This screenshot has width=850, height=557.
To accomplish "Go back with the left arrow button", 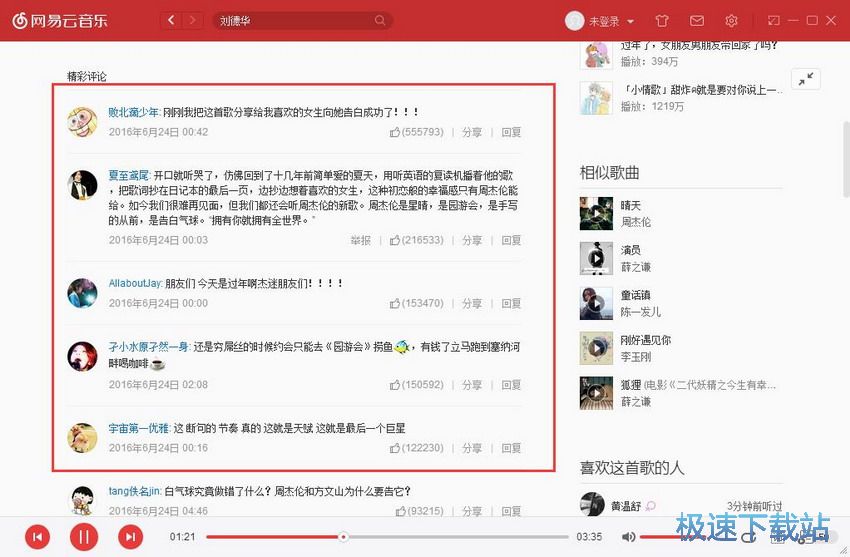I will [171, 21].
